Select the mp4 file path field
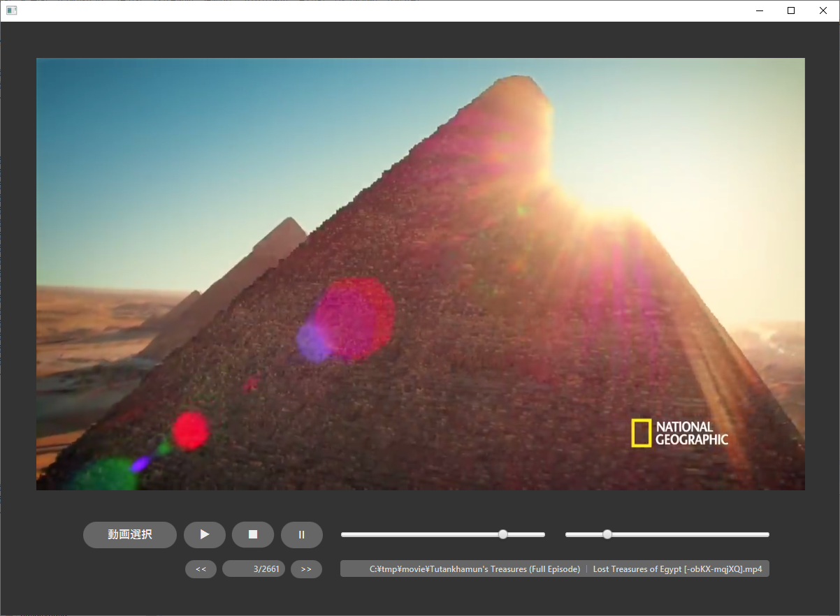This screenshot has width=840, height=616. (554, 569)
